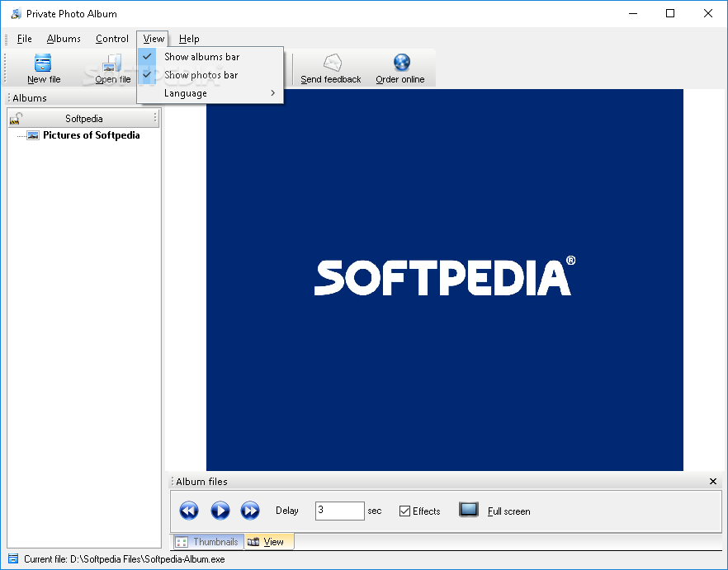This screenshot has width=728, height=570.
Task: Click the Full screen monitor icon
Action: [x=469, y=510]
